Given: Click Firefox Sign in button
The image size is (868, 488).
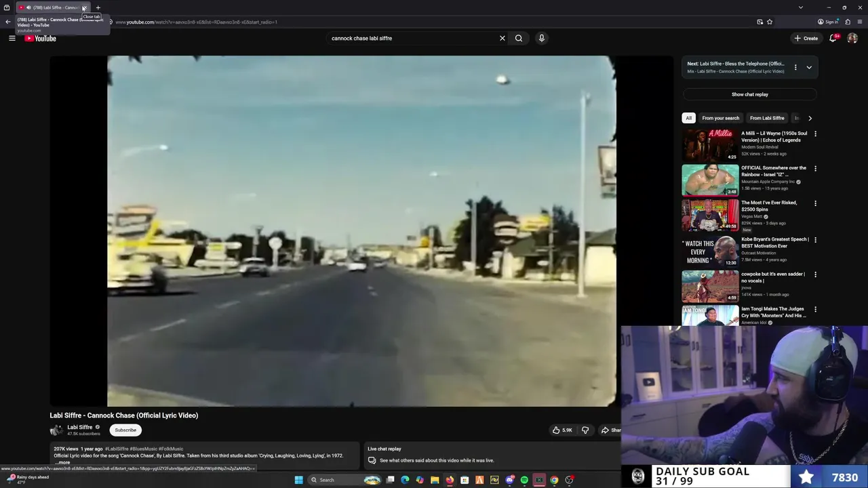Looking at the screenshot, I should [x=827, y=22].
